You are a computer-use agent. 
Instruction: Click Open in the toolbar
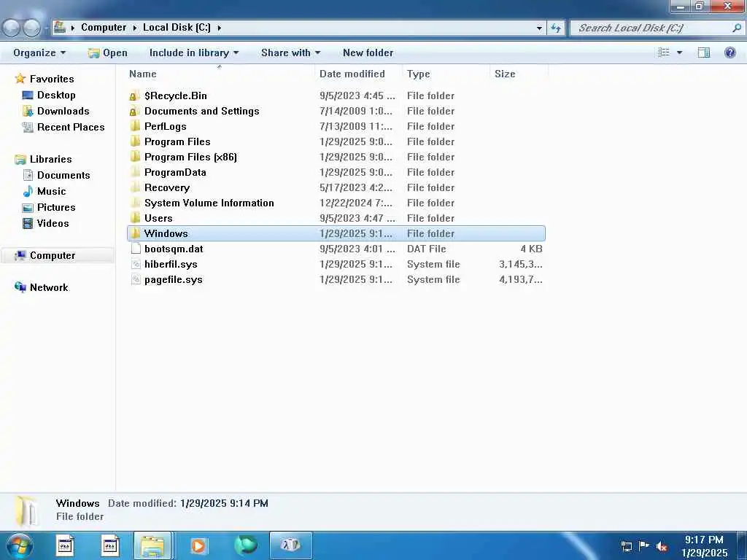108,52
